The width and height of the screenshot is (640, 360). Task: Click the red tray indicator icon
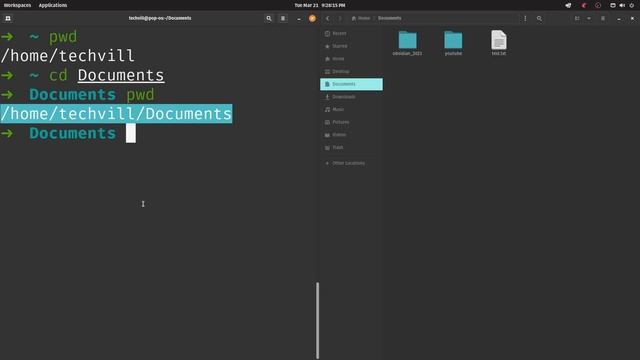pyautogui.click(x=584, y=5)
